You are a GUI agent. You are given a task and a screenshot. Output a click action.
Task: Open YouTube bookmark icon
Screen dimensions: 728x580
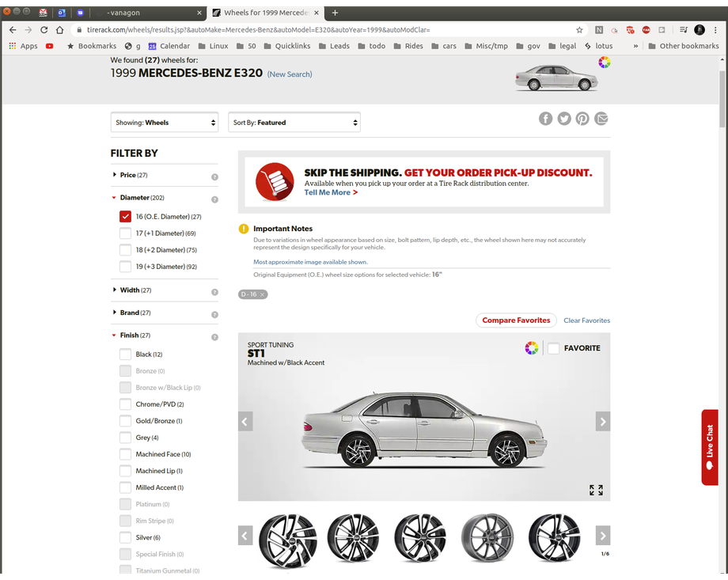pos(49,46)
